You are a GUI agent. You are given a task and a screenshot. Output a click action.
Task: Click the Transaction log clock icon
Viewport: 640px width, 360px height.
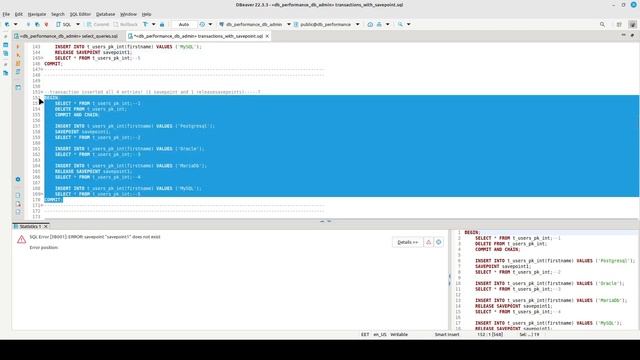point(202,24)
